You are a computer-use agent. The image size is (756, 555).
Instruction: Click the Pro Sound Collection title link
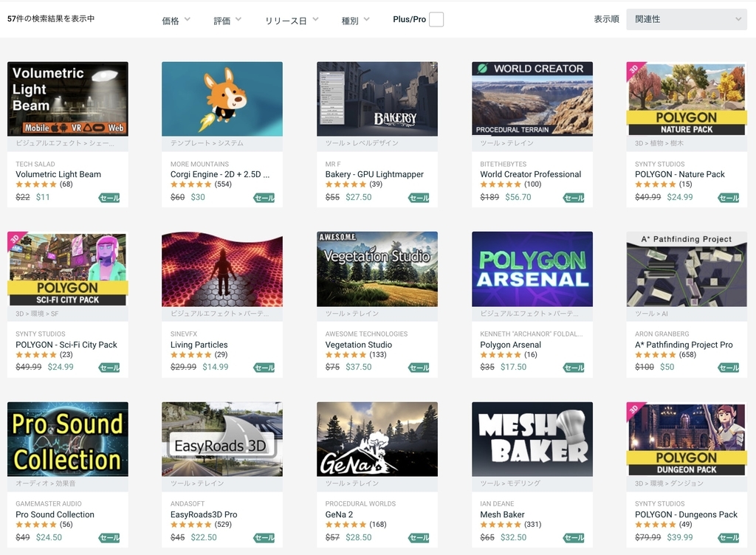pos(55,514)
